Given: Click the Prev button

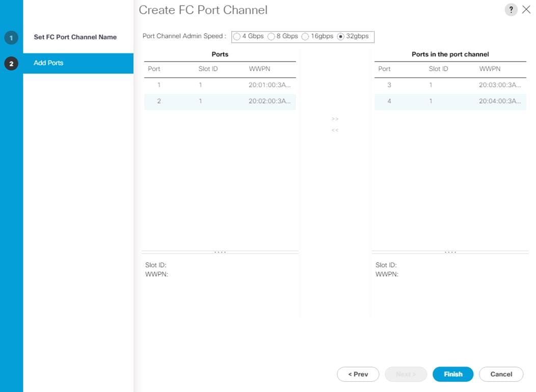Looking at the screenshot, I should (358, 374).
